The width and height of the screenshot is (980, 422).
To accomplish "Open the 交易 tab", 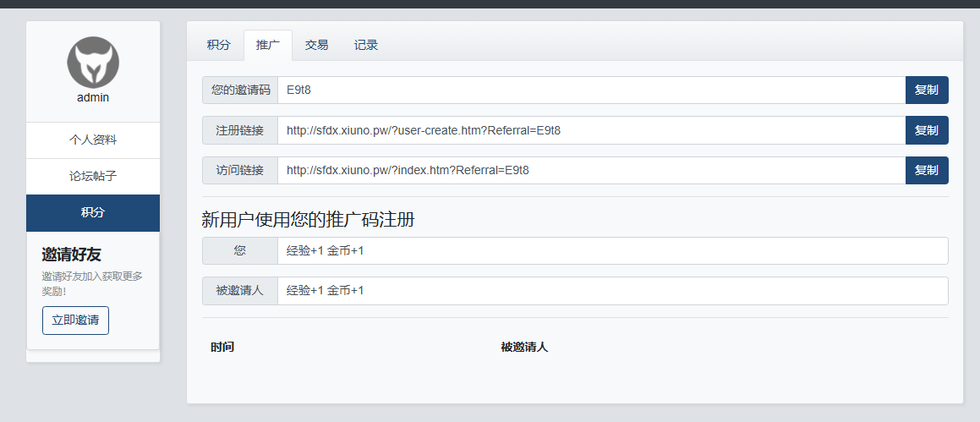I will point(317,45).
